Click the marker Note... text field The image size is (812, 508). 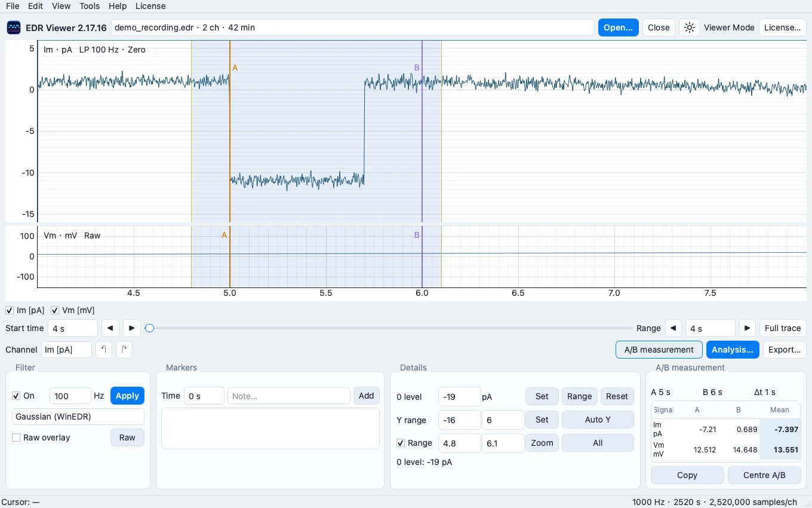(289, 396)
